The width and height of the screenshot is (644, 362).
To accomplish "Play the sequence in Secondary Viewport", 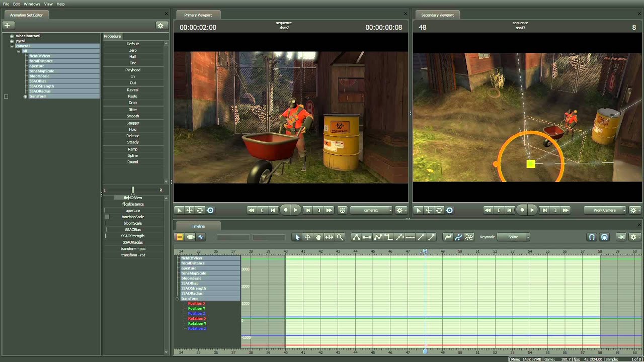I will coord(532,210).
